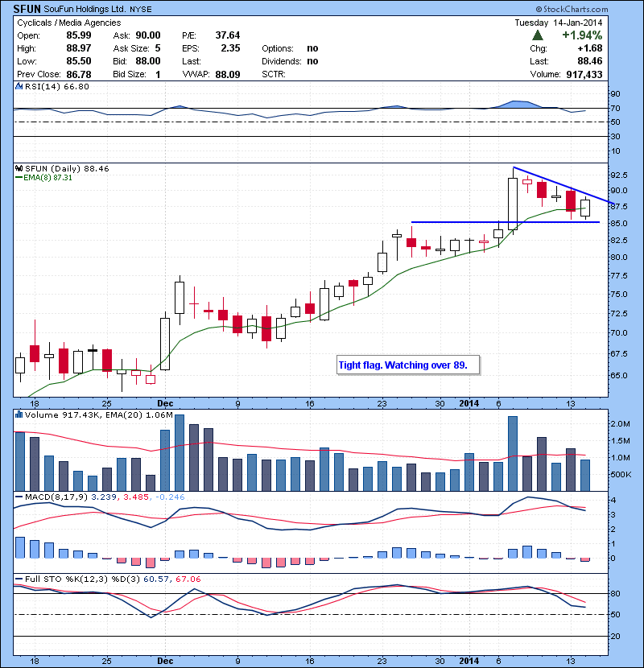Click the SFUN ticker symbol in the header
The image size is (644, 668).
tap(27, 9)
